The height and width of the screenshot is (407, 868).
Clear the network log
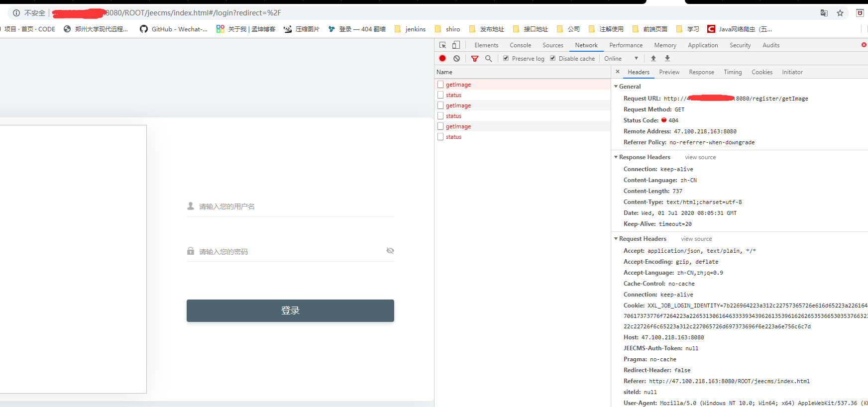pos(456,58)
